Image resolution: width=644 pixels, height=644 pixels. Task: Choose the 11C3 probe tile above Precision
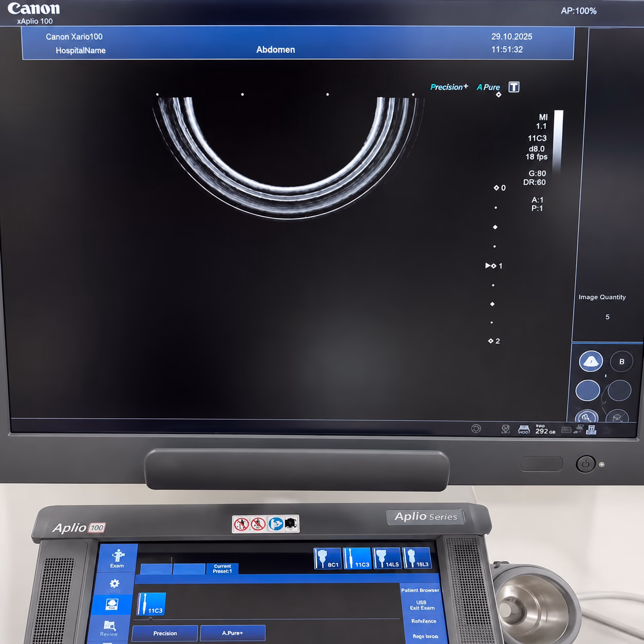point(151,603)
